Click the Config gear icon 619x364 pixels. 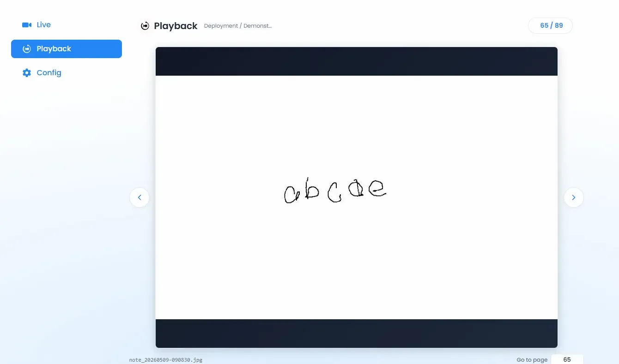[x=27, y=73]
